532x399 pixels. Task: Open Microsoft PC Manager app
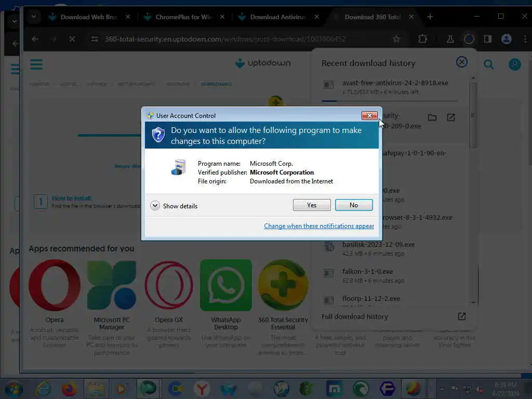[111, 285]
